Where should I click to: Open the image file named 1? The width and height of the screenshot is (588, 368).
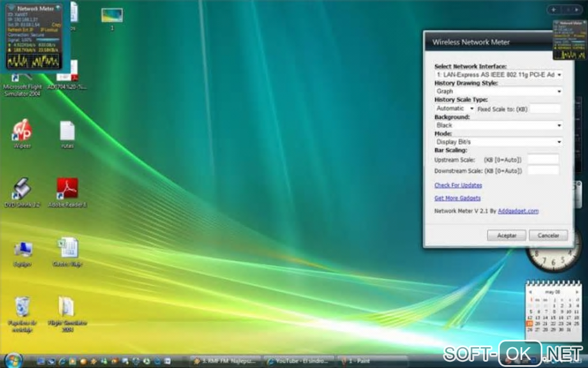(x=112, y=19)
